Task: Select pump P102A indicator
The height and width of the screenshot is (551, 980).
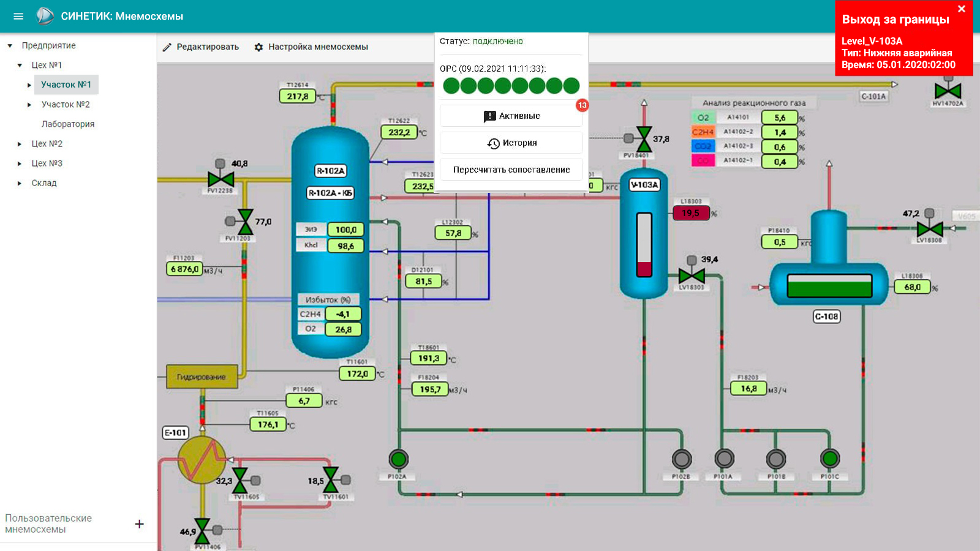Action: click(398, 459)
